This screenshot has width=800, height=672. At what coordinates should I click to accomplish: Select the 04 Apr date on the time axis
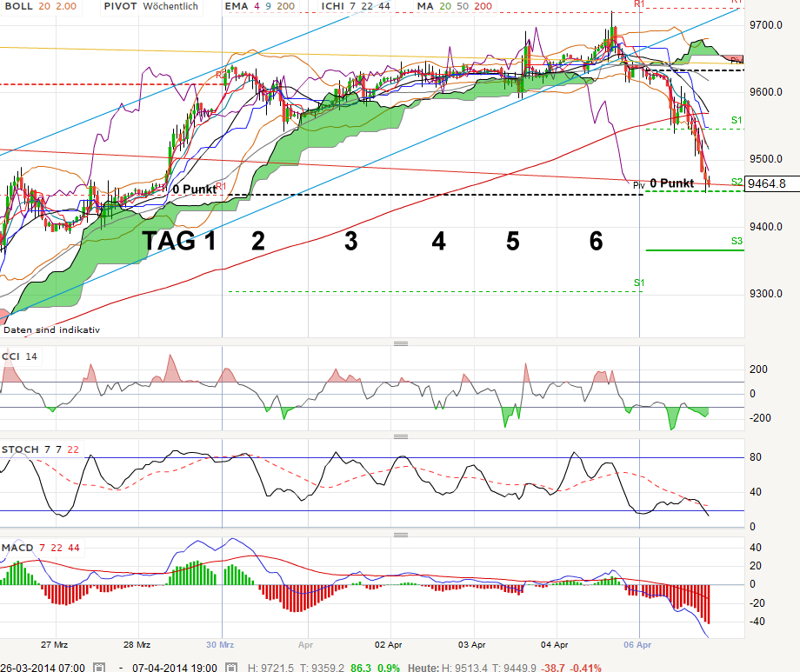click(x=555, y=644)
